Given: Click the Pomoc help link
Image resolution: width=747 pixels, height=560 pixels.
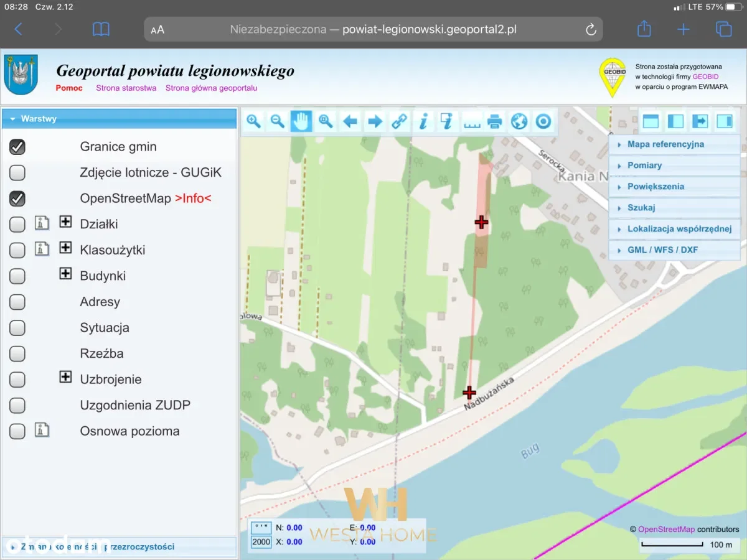Looking at the screenshot, I should [x=69, y=88].
